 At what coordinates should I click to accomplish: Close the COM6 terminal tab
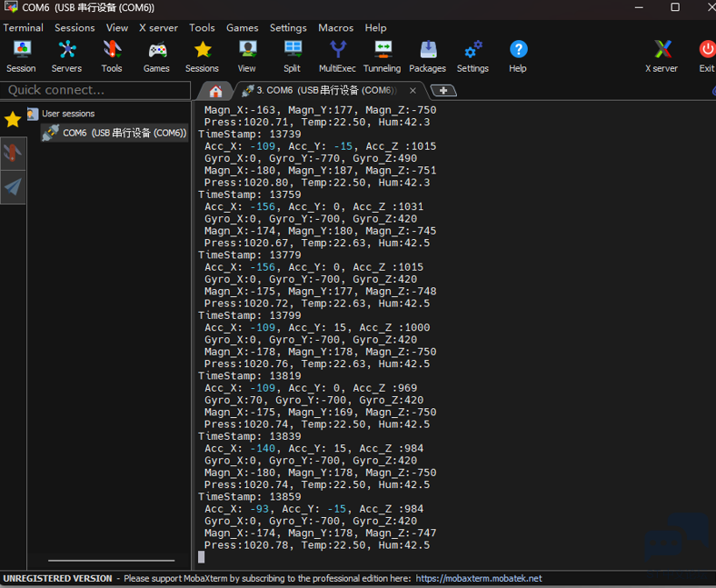(413, 91)
